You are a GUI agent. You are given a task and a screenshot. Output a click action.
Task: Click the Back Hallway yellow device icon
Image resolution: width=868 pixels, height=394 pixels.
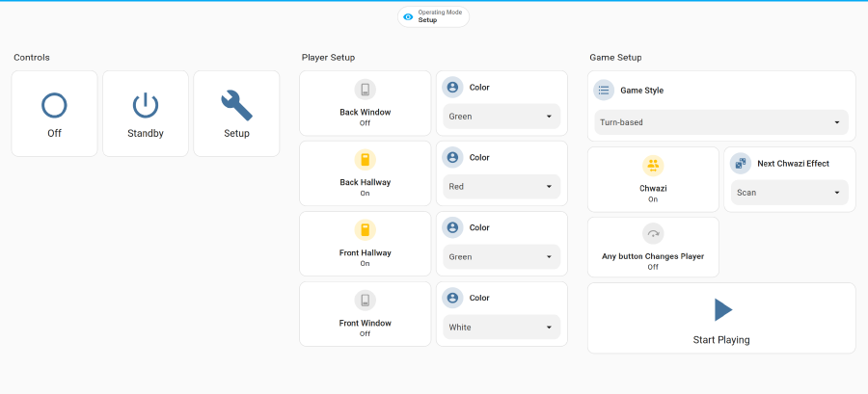point(366,160)
